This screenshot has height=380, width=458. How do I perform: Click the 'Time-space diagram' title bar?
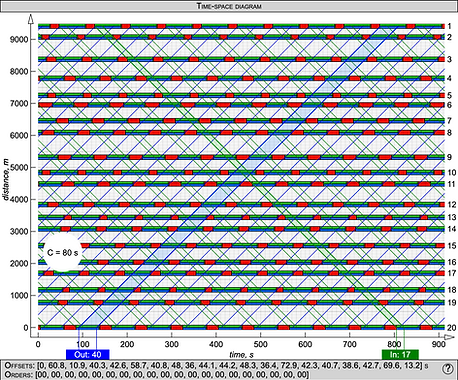tap(229, 6)
